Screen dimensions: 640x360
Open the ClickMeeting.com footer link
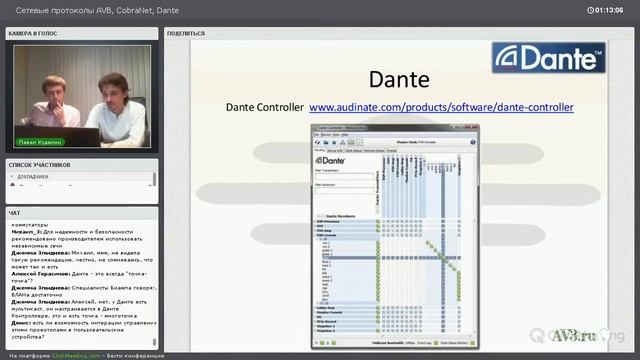tap(76, 356)
